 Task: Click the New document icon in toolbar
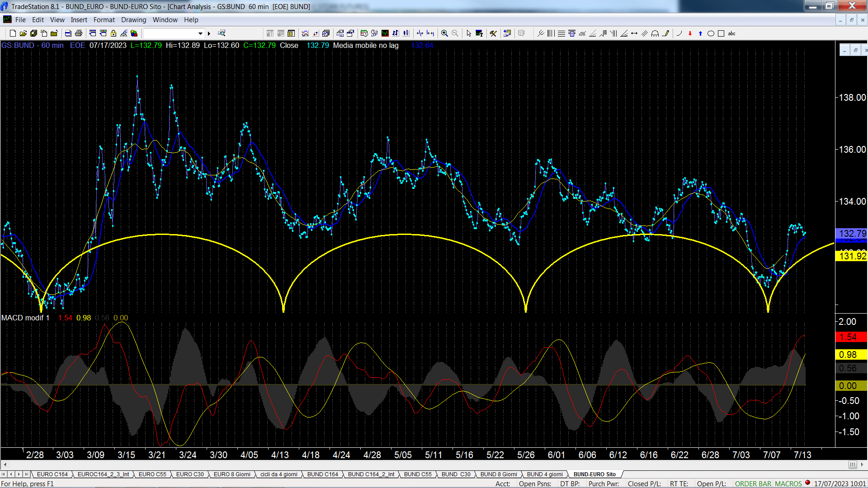tap(13, 33)
